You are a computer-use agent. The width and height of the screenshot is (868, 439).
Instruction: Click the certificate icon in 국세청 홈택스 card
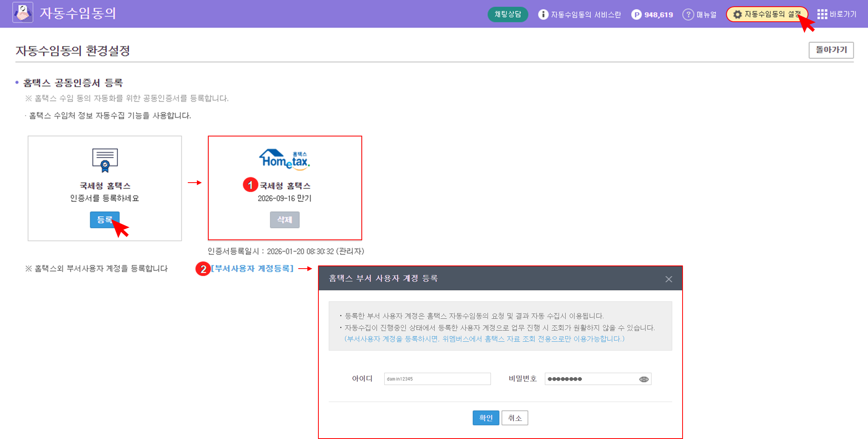point(105,160)
